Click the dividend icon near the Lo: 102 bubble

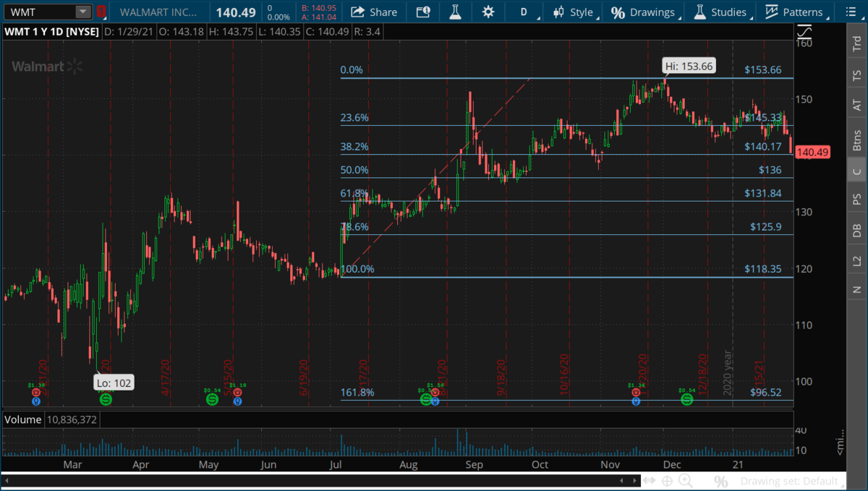[x=106, y=398]
